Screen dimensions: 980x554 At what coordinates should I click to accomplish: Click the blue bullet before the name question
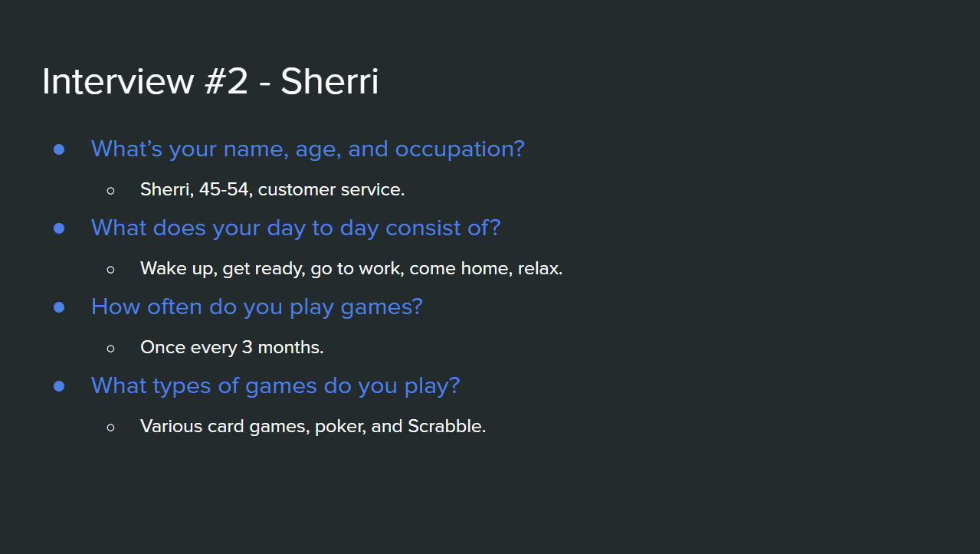point(59,149)
